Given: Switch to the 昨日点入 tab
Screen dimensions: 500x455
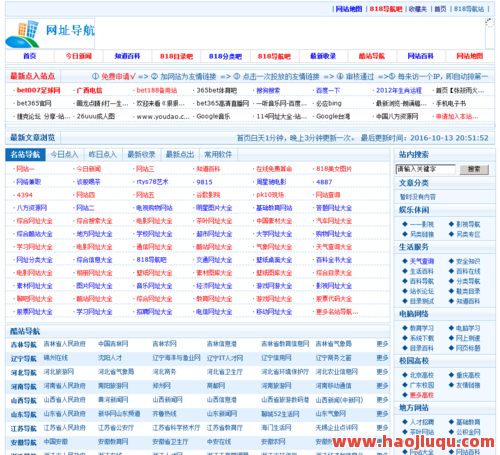Looking at the screenshot, I should coord(103,154).
